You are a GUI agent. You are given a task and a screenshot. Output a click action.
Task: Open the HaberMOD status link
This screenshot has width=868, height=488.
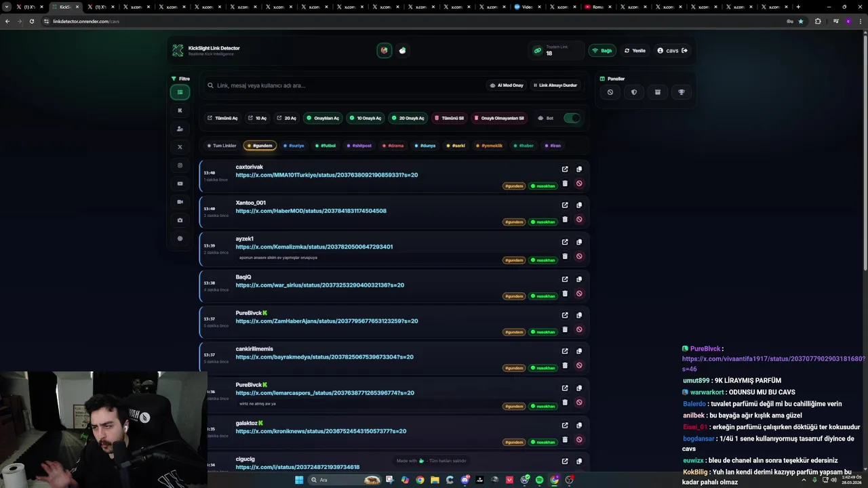[x=311, y=211]
